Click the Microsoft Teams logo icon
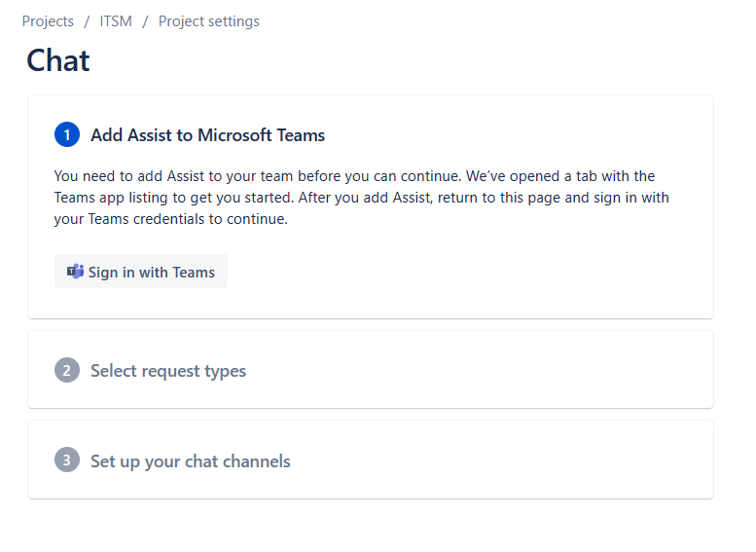Screen dimensions: 756x552 [75, 272]
